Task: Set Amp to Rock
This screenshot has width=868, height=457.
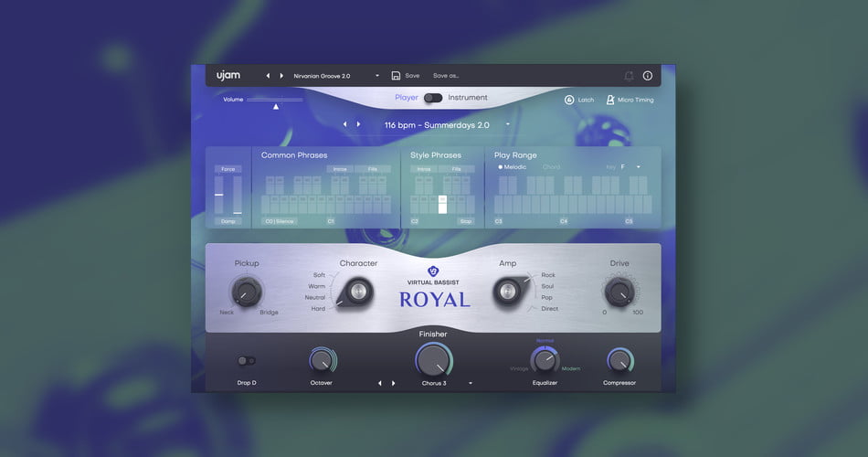Action: tap(548, 275)
